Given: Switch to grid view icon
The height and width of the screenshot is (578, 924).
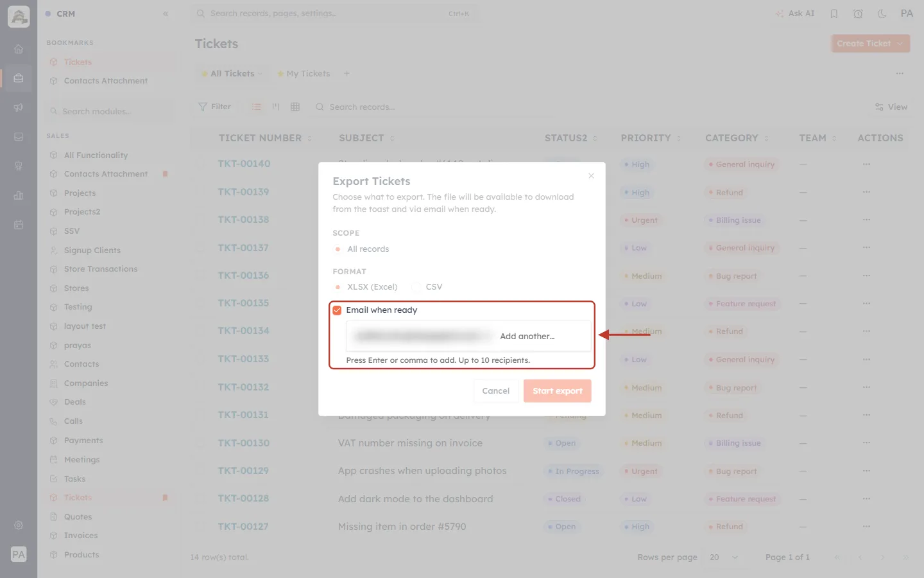Looking at the screenshot, I should (295, 107).
